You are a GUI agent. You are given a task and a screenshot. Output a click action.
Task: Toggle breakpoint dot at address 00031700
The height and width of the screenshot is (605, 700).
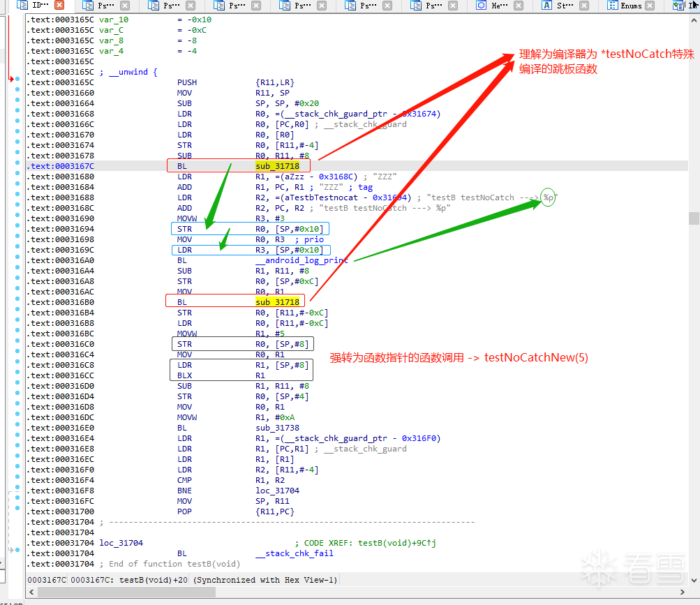(x=17, y=508)
